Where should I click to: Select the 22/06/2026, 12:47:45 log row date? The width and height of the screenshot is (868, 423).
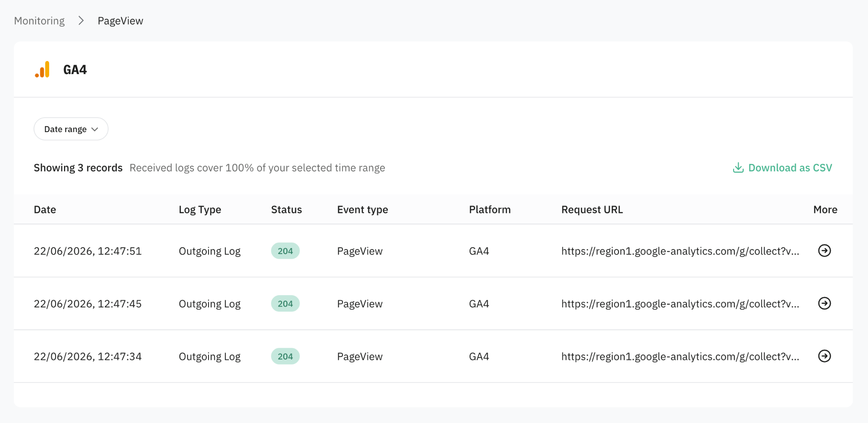[x=88, y=304]
